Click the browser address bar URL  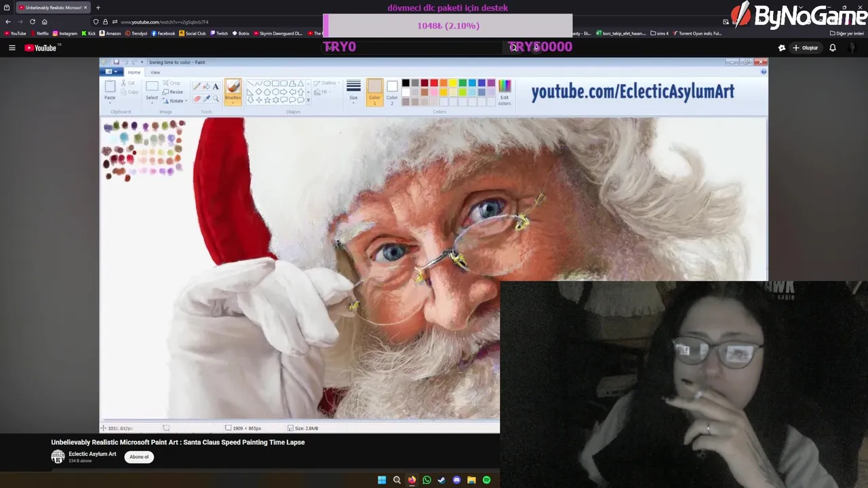pos(165,22)
